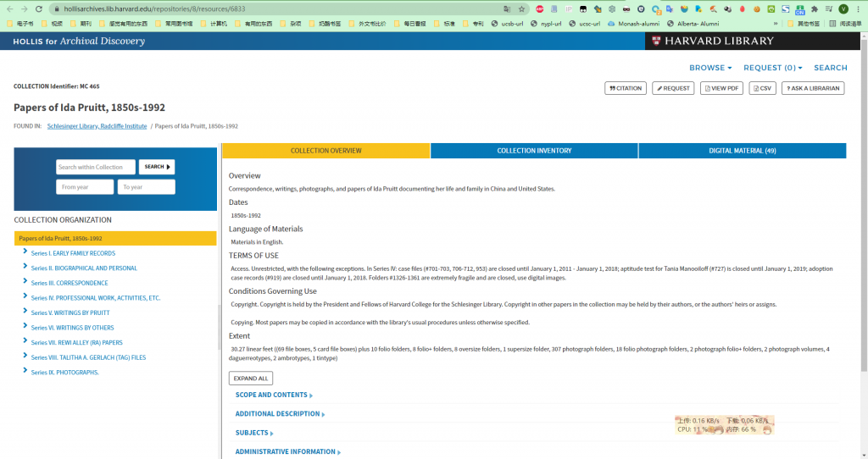Open the green extension icon with ON badge

click(x=800, y=9)
